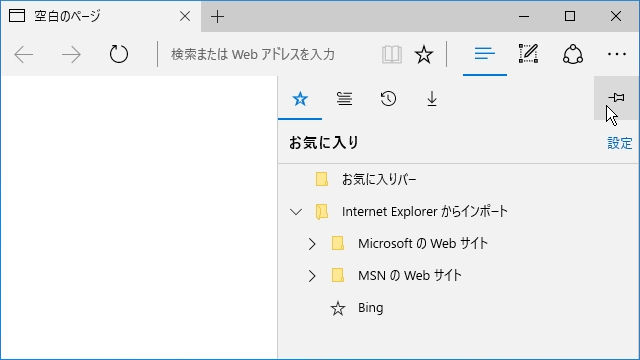
Task: Expand the Microsoft の Web サイト folder
Action: coord(312,244)
